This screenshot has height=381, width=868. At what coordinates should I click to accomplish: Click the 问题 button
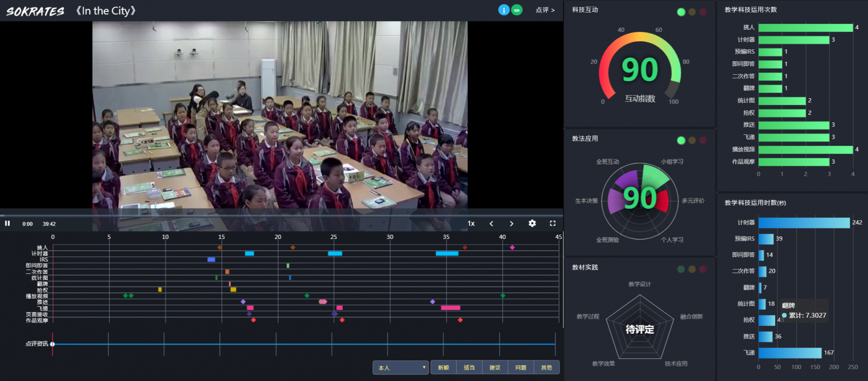pos(521,367)
